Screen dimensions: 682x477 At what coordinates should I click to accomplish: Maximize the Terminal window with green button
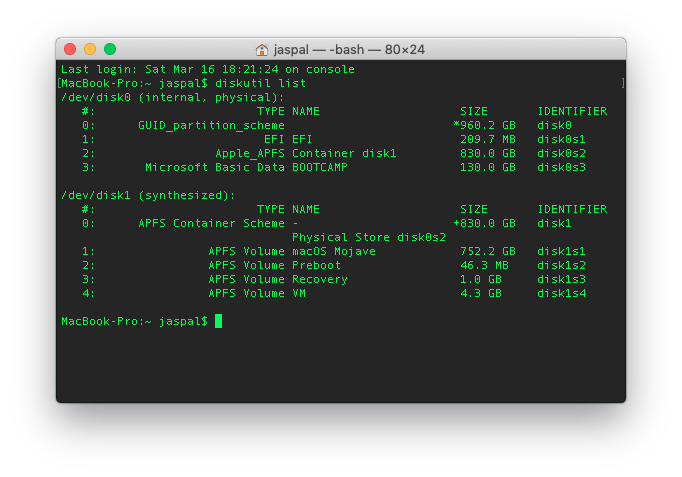(x=110, y=49)
